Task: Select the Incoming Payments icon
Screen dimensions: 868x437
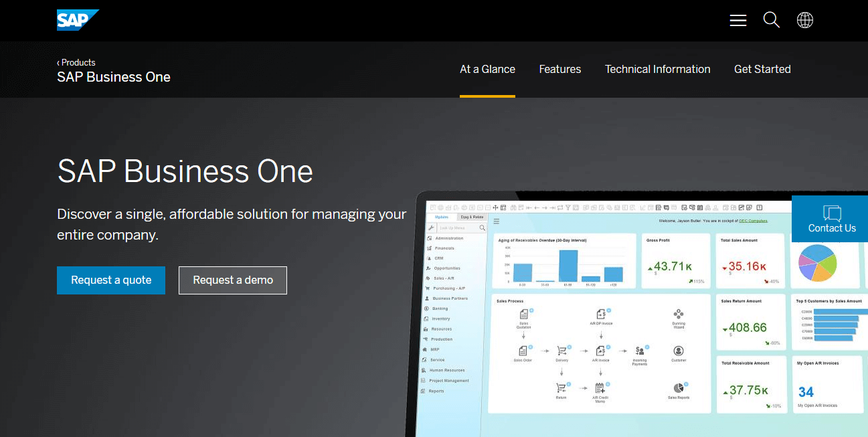Action: tap(640, 350)
